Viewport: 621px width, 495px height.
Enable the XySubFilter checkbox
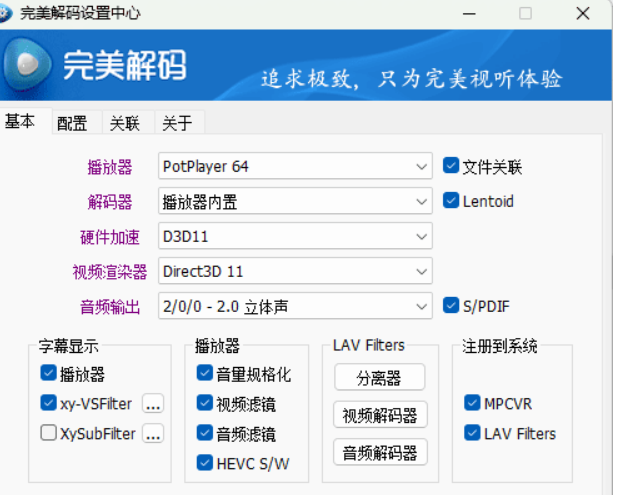(48, 432)
